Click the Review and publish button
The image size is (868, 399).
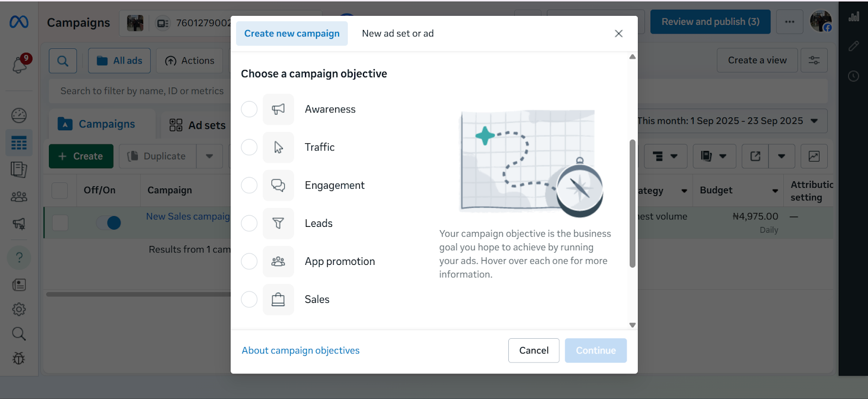710,22
